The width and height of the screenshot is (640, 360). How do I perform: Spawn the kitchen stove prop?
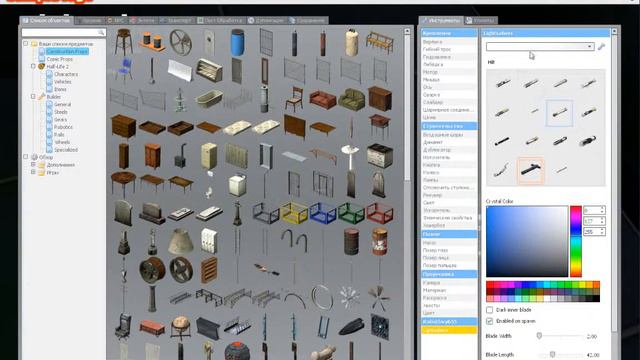point(380,156)
